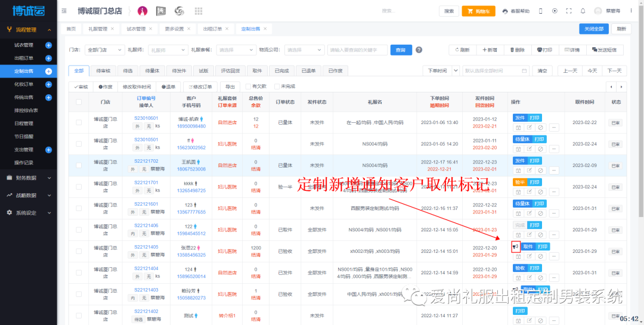Go to next page arrow above table

[x=621, y=86]
